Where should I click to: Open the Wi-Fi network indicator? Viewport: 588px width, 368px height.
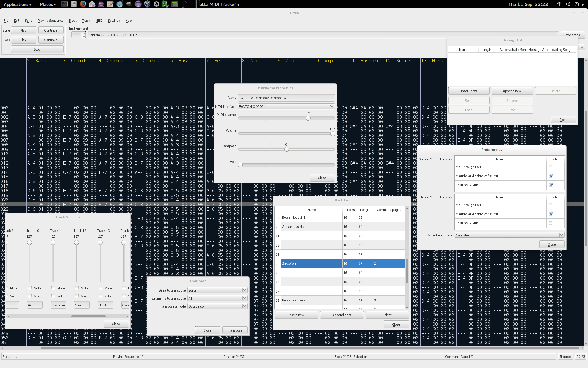point(559,4)
